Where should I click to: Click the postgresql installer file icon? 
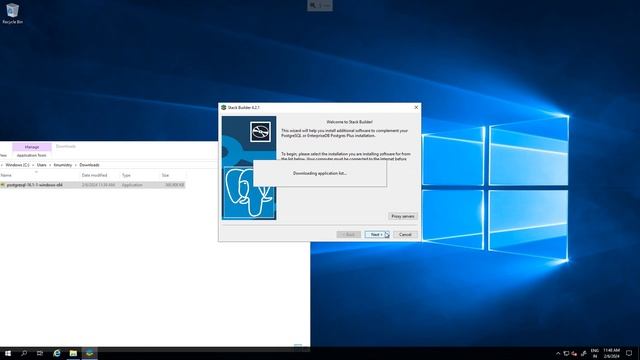pyautogui.click(x=3, y=185)
